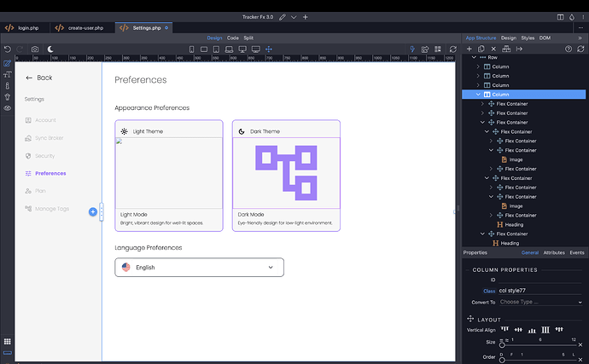Open the Styles panel tab

(x=528, y=38)
